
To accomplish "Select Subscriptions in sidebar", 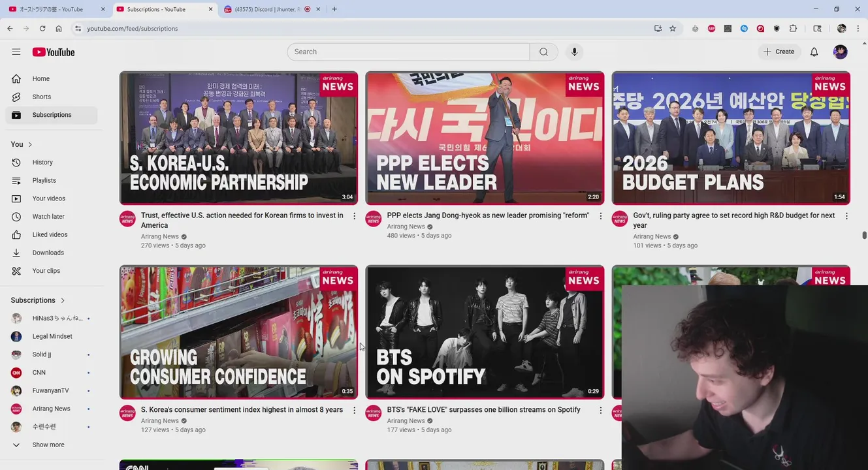I will click(52, 115).
